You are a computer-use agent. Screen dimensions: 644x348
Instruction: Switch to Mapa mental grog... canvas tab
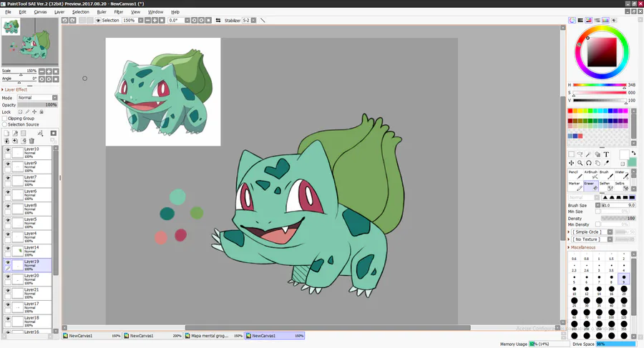[214, 336]
